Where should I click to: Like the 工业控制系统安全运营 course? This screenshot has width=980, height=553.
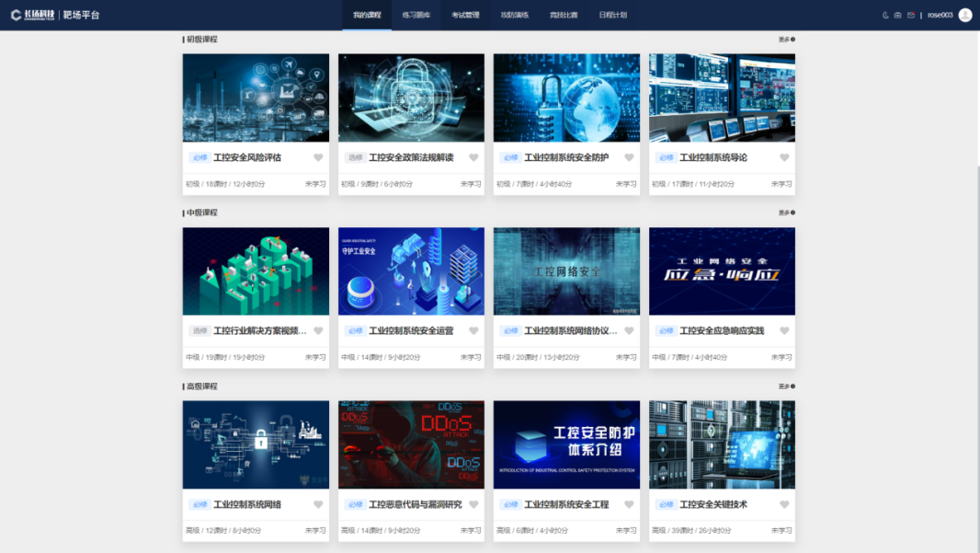click(x=473, y=331)
